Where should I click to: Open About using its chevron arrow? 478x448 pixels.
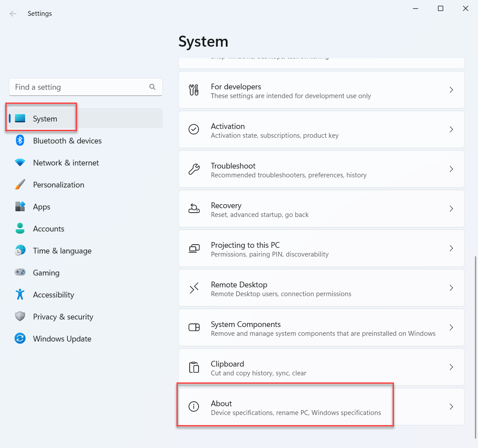(x=452, y=407)
